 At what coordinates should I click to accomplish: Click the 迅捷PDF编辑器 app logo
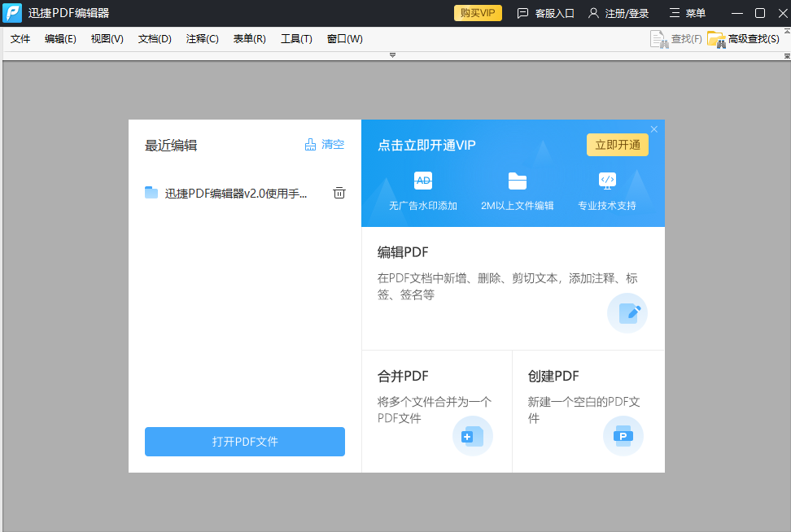12,12
